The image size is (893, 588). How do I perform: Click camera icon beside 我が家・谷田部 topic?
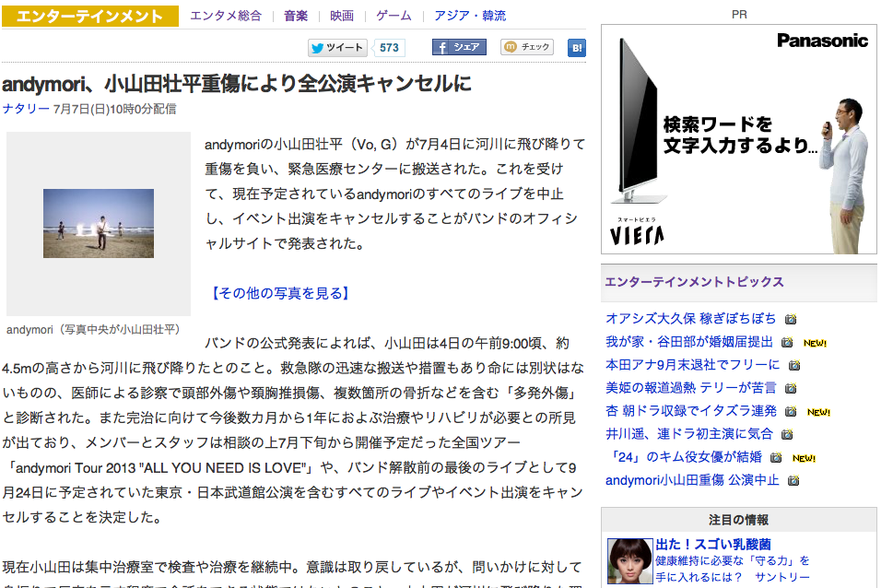[787, 343]
